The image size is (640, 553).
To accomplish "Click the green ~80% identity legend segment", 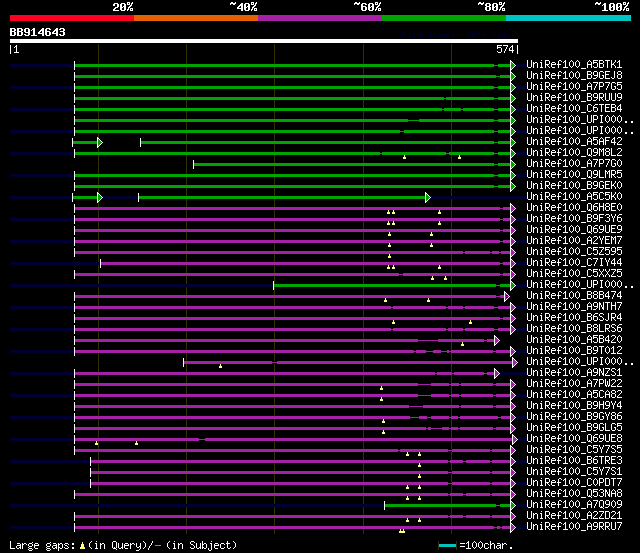I will coord(444,18).
